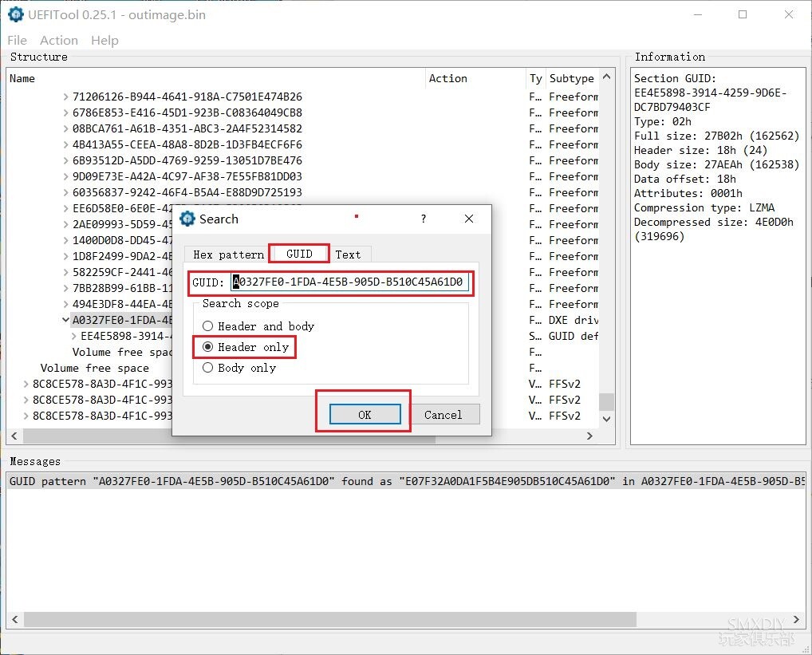Expand the 1400D0D8-DD45 tree node
The image size is (812, 655).
click(65, 240)
